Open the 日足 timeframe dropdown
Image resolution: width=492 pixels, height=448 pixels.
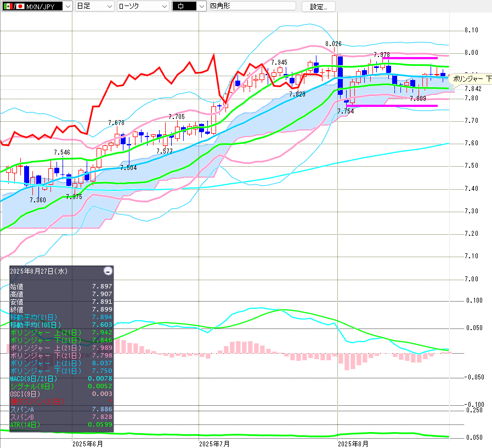coord(94,6)
